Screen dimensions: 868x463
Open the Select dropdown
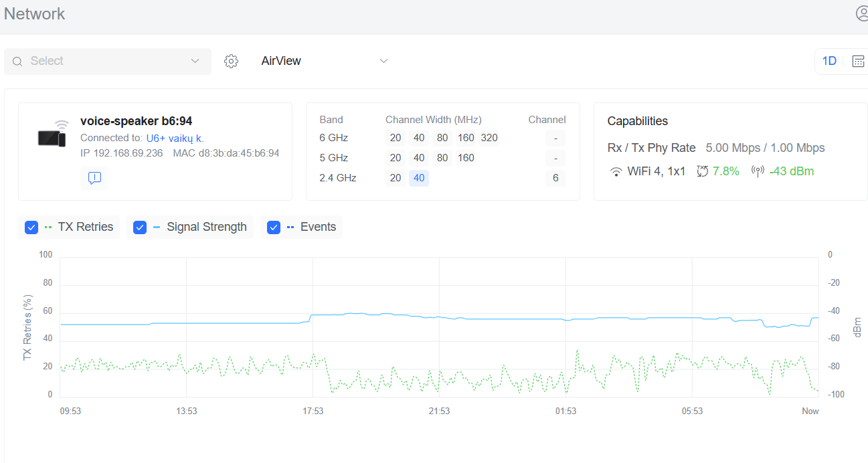tap(108, 62)
